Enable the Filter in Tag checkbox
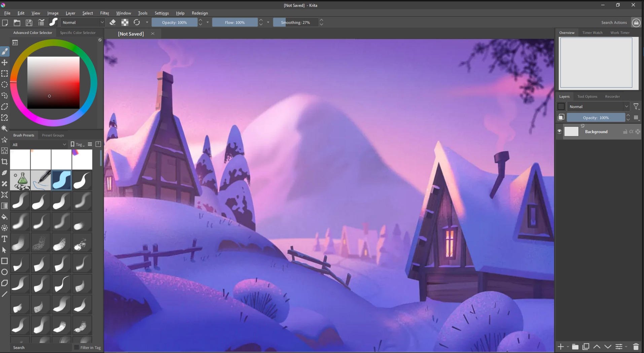This screenshot has width=644, height=353. (76, 348)
